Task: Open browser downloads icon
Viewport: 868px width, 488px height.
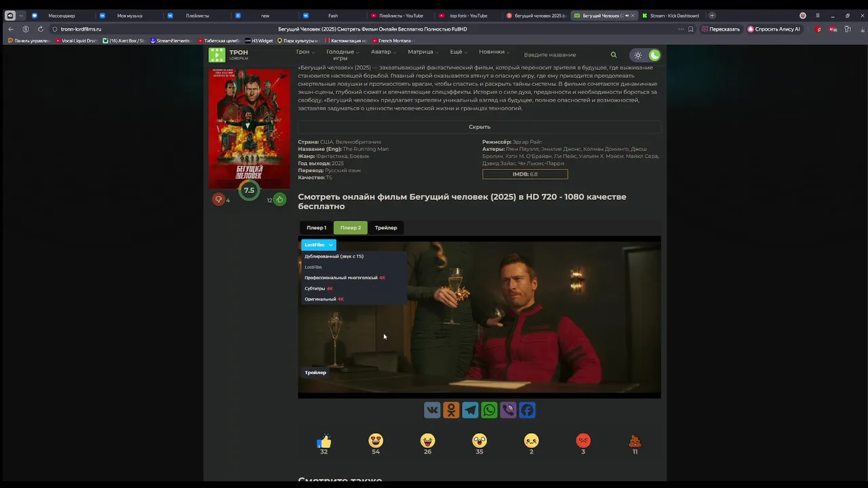Action: pyautogui.click(x=863, y=29)
